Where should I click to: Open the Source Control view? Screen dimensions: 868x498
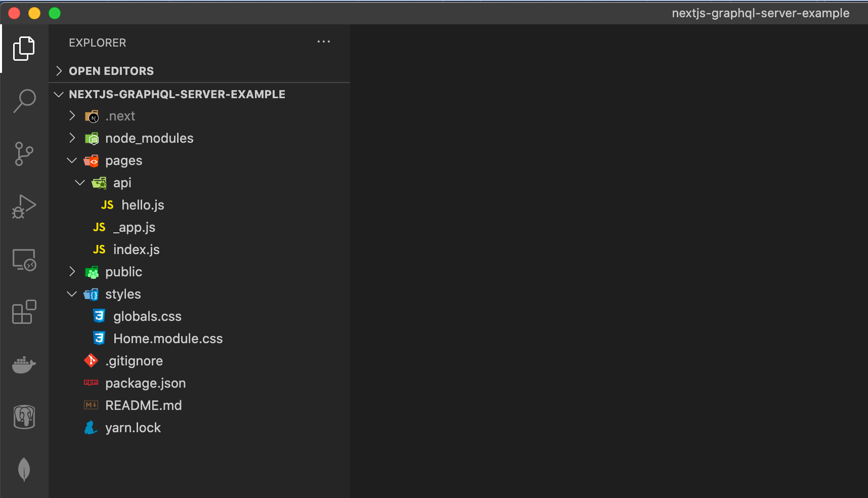(24, 154)
